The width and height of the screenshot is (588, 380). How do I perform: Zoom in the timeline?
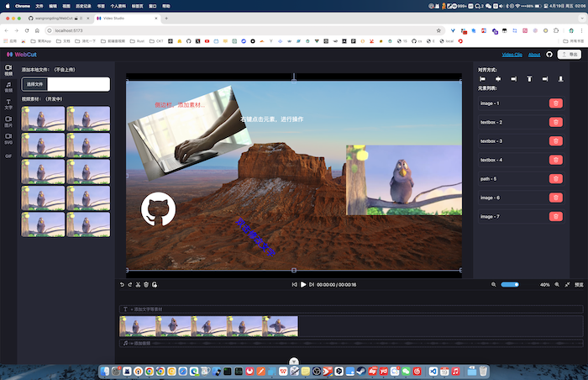[x=557, y=285]
